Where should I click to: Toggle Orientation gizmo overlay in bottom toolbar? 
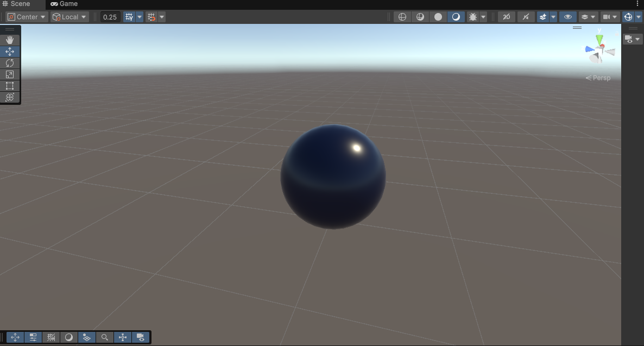(122, 337)
